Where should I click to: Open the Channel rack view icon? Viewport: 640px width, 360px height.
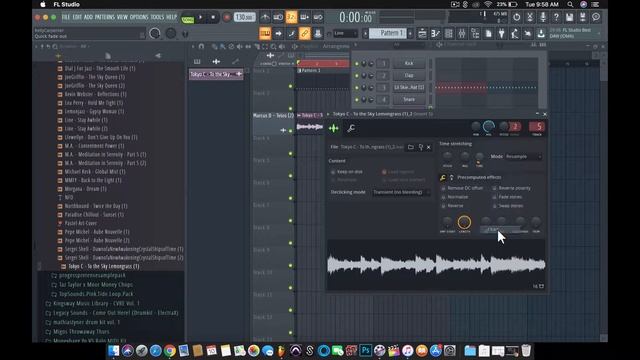pos(449,33)
